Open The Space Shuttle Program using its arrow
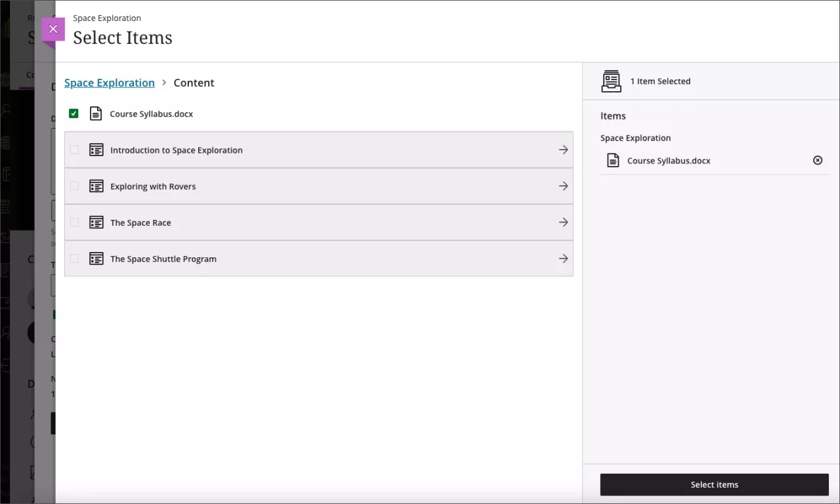Image resolution: width=840 pixels, height=504 pixels. [563, 258]
